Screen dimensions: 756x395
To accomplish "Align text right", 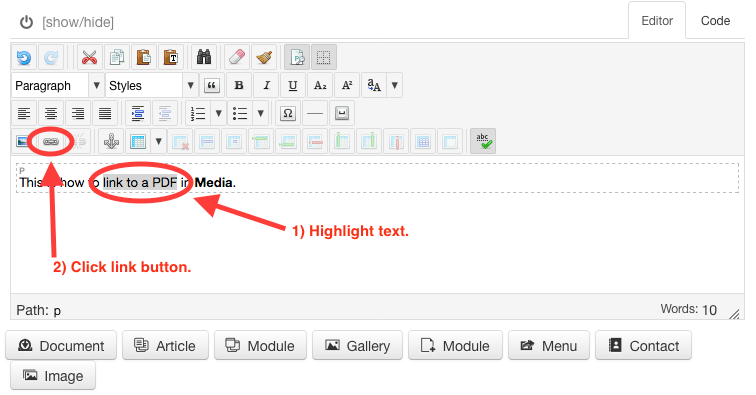I will pyautogui.click(x=78, y=114).
